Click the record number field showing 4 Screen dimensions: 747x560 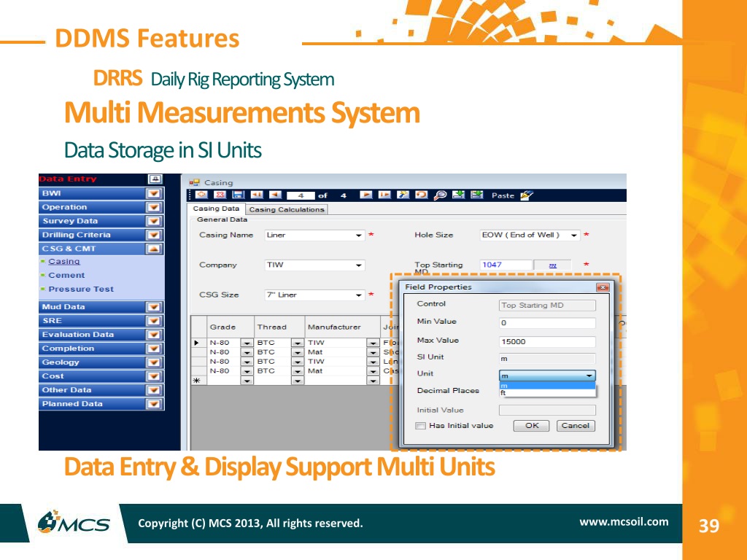pos(301,195)
